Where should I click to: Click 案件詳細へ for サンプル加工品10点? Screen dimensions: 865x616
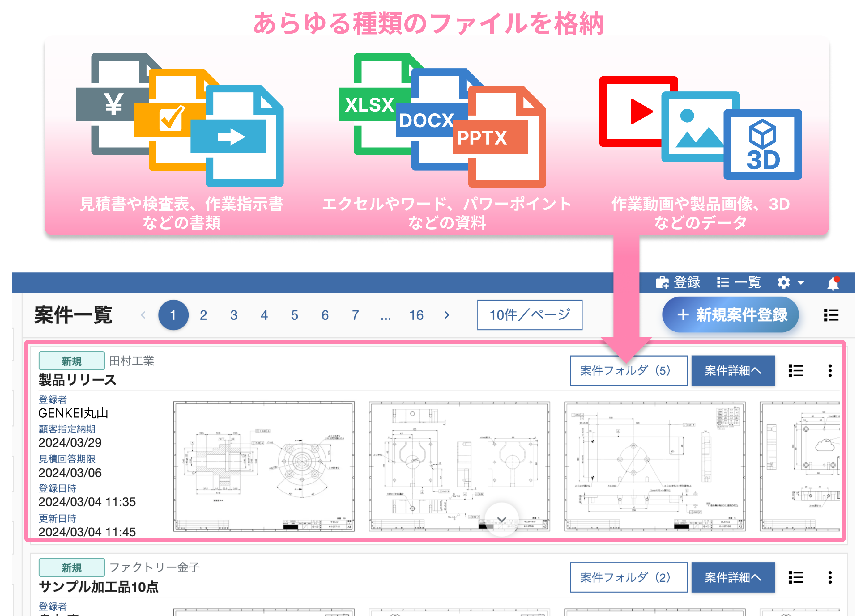pyautogui.click(x=733, y=577)
